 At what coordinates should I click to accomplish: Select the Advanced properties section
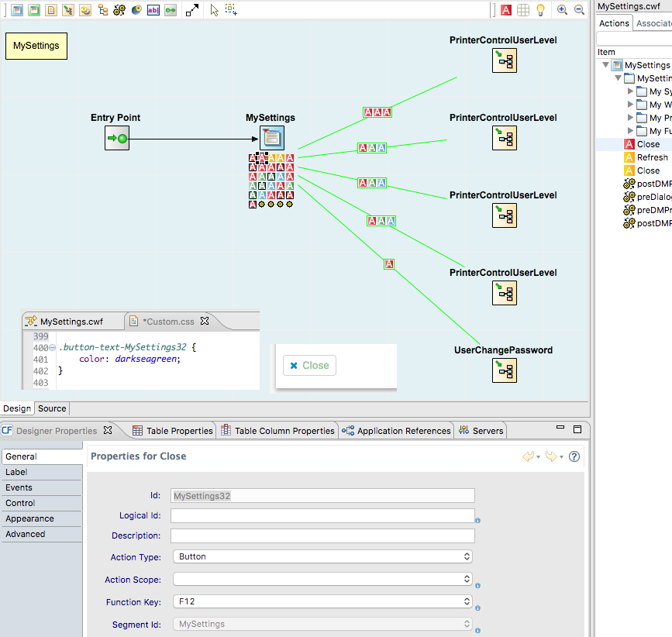(42, 534)
